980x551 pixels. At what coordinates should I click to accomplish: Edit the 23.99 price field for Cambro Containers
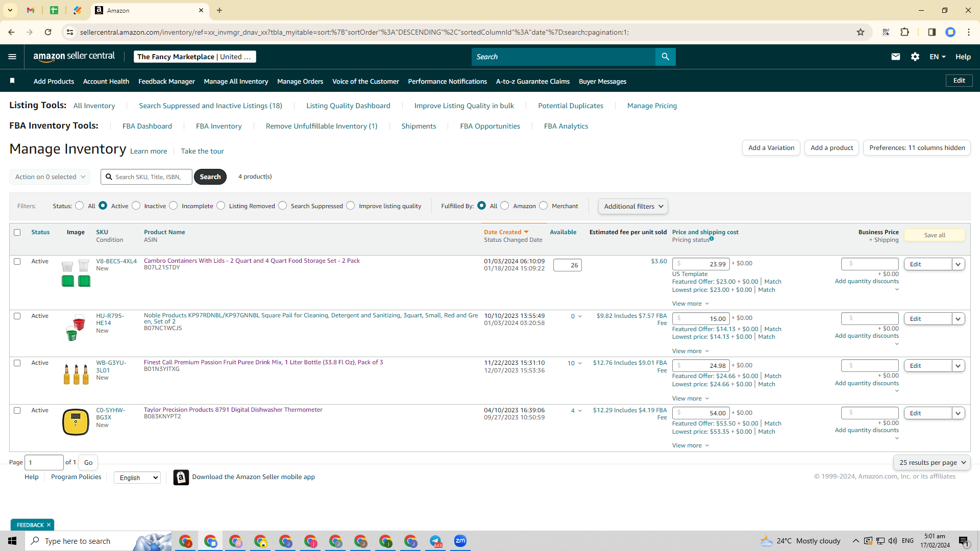pyautogui.click(x=701, y=264)
